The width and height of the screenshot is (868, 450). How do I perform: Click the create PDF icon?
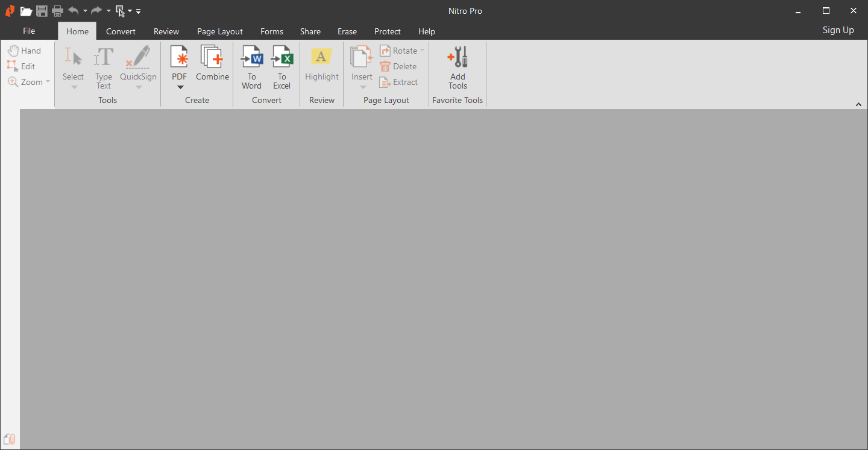[x=179, y=57]
